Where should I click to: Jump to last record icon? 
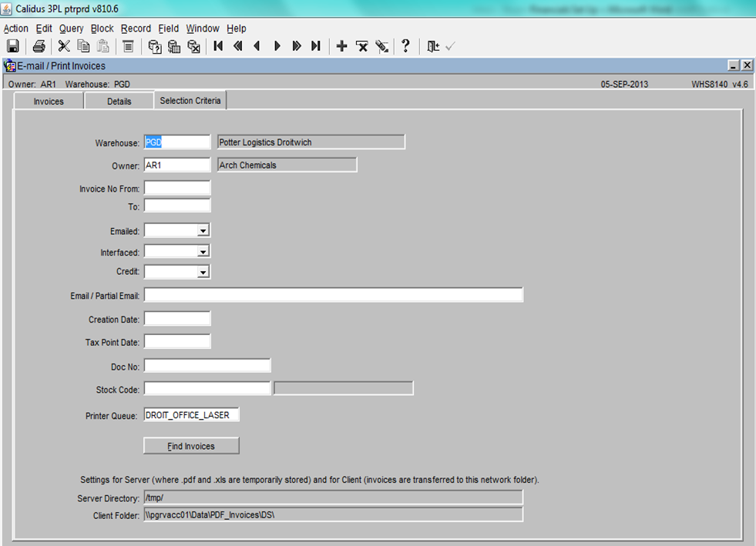coord(316,46)
